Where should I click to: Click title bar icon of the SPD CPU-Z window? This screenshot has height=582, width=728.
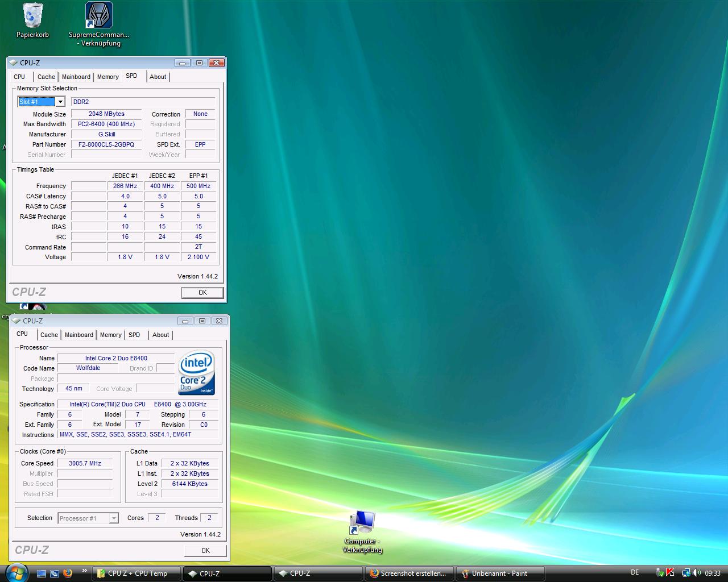click(14, 63)
